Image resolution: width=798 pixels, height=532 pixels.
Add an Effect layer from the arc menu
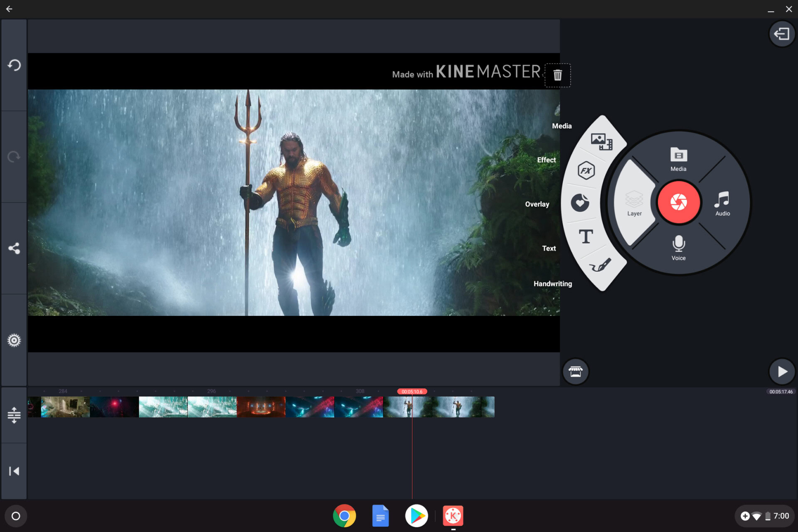(586, 171)
